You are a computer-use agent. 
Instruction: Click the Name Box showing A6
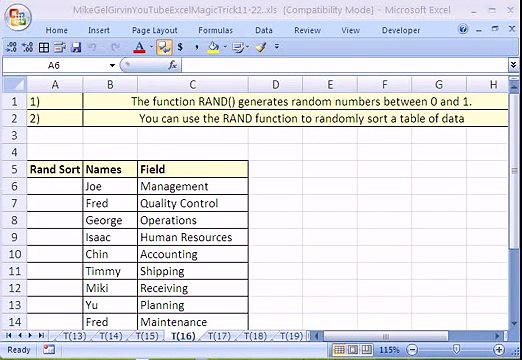coord(55,65)
